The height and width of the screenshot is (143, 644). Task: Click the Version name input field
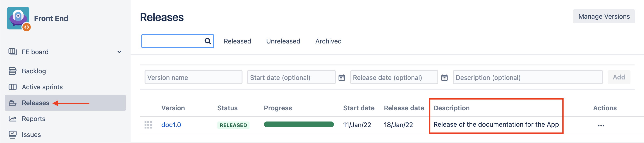tap(193, 77)
